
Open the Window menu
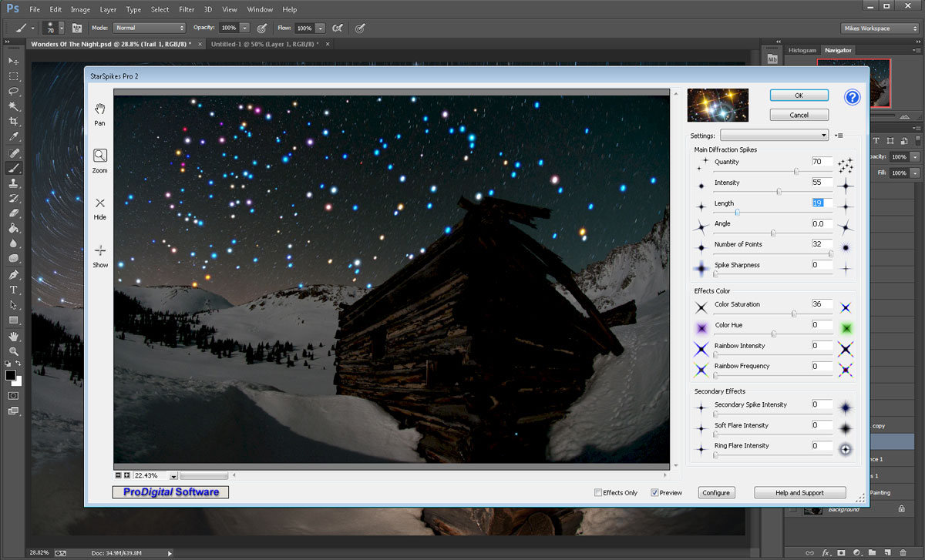pos(260,9)
